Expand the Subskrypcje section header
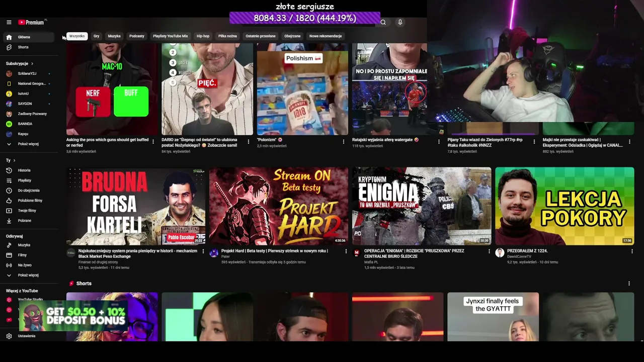This screenshot has height=362, width=644. 20,64
